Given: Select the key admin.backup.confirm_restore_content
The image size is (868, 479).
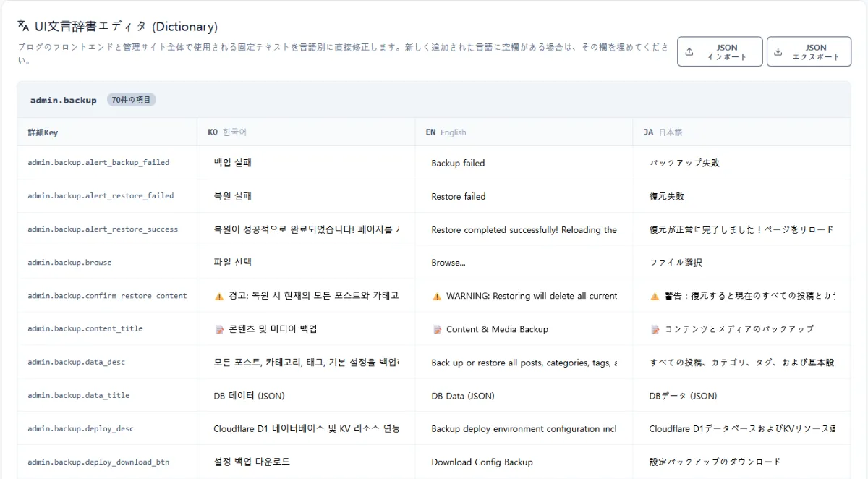Looking at the screenshot, I should [x=107, y=296].
